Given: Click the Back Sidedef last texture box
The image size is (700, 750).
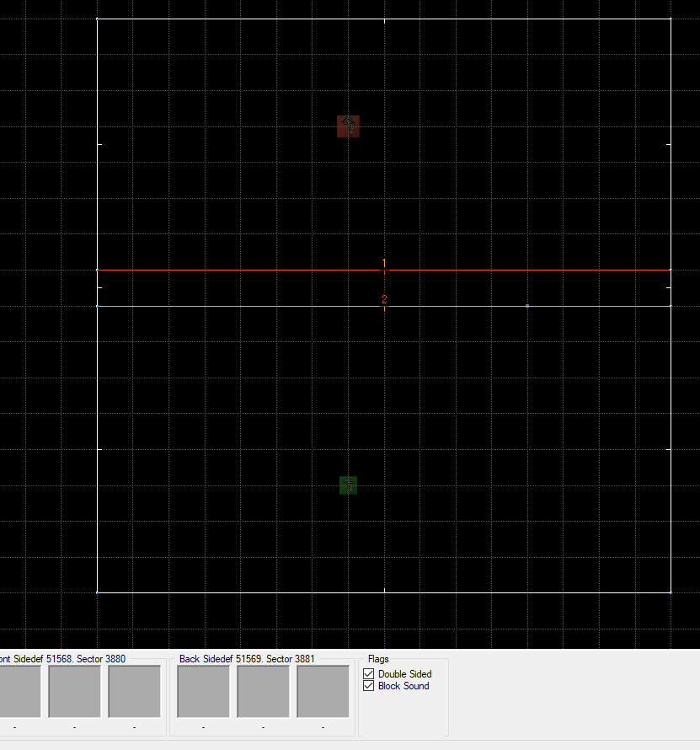Looking at the screenshot, I should (323, 691).
